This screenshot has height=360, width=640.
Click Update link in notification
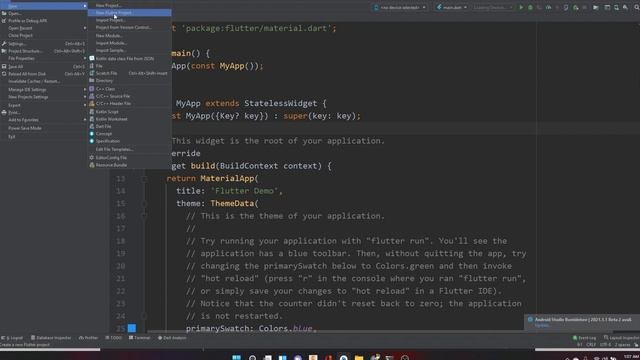point(542,326)
